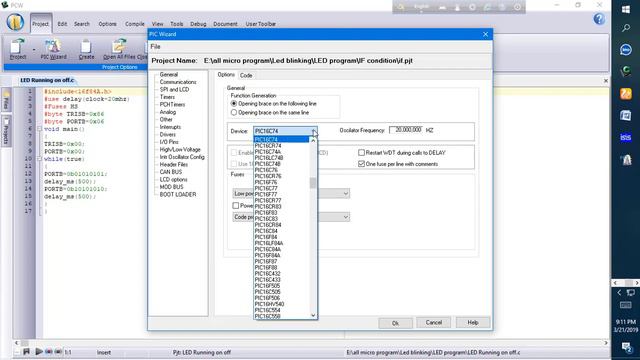
Task: Open the Project ribbon tab
Action: (x=40, y=24)
